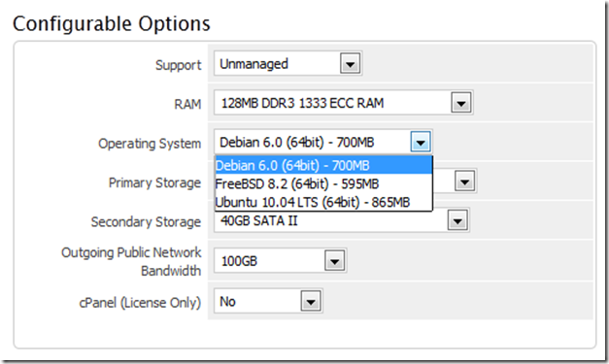Viewport: 609px width, 364px height.
Task: Click the 40GB SATA II value
Action: click(x=258, y=220)
